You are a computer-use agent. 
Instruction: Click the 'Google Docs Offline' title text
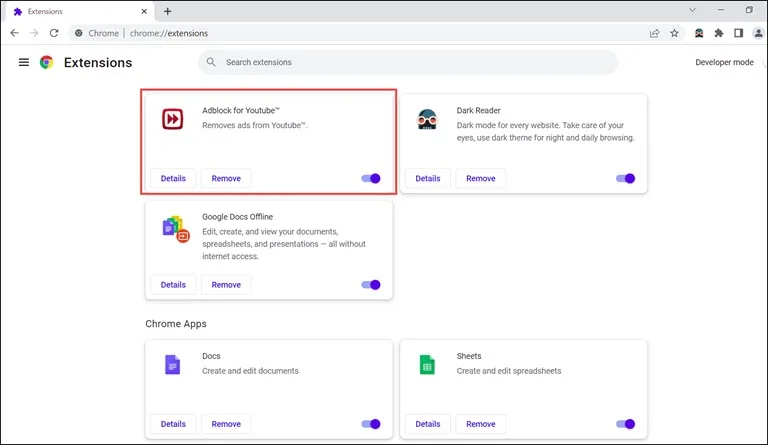[238, 216]
